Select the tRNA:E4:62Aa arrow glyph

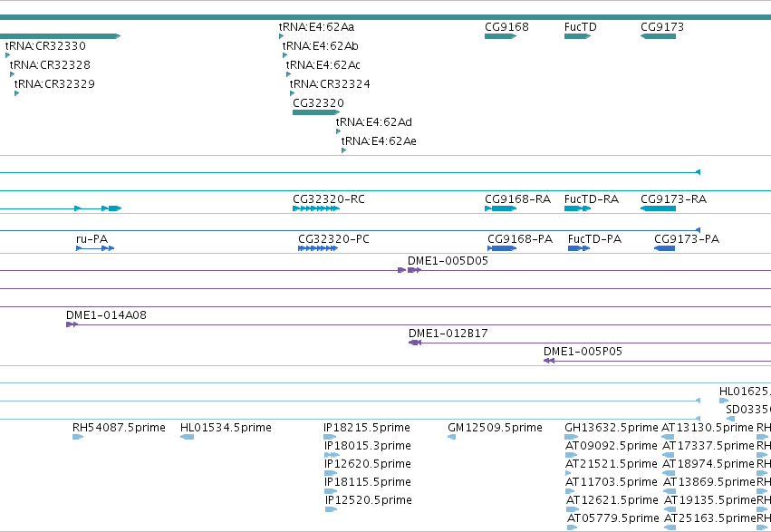coord(281,36)
